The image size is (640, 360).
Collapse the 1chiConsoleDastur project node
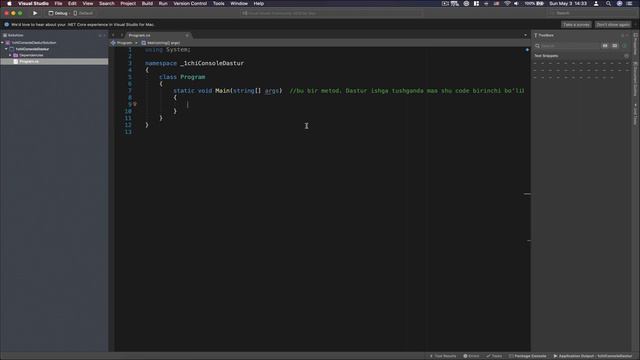click(x=7, y=49)
